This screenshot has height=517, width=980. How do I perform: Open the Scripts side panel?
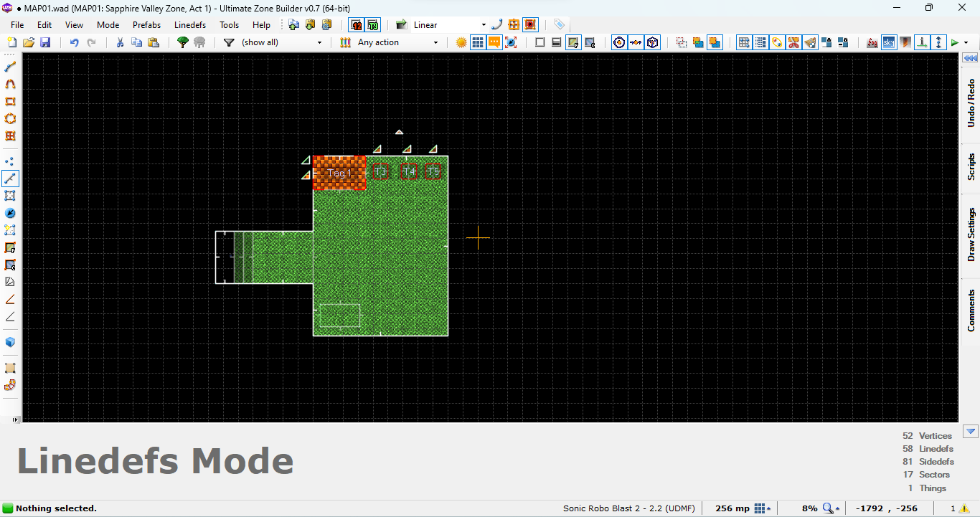[x=971, y=166]
